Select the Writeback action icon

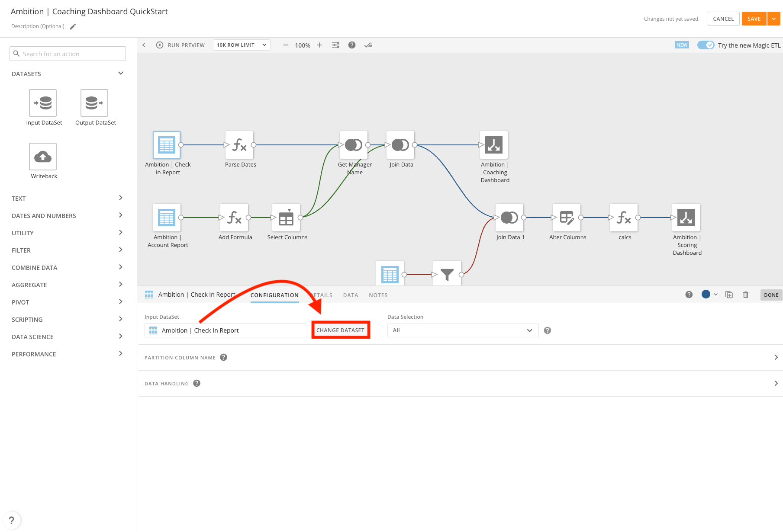point(43,157)
